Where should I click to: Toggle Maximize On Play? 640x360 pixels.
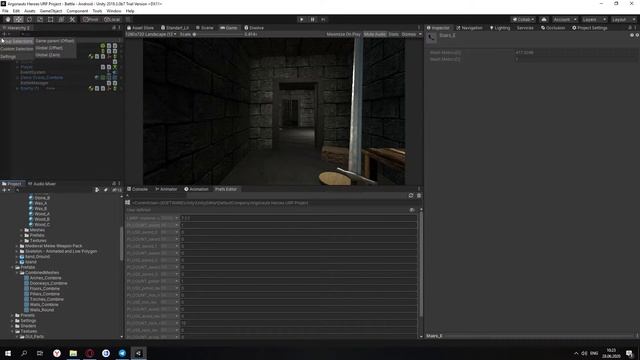tap(344, 34)
